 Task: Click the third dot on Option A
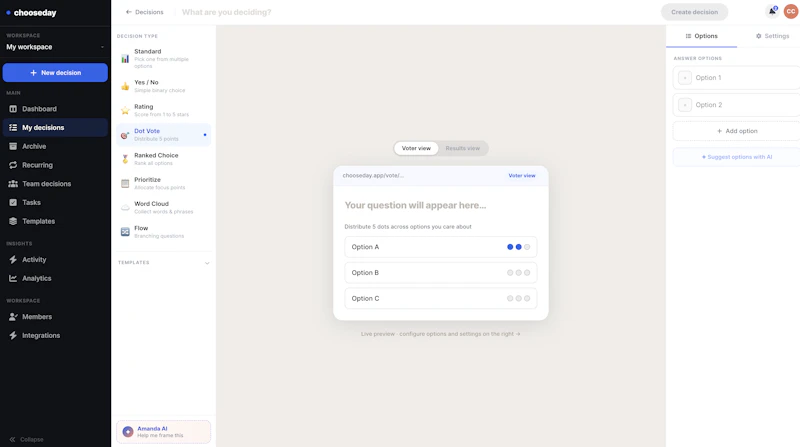coord(527,247)
